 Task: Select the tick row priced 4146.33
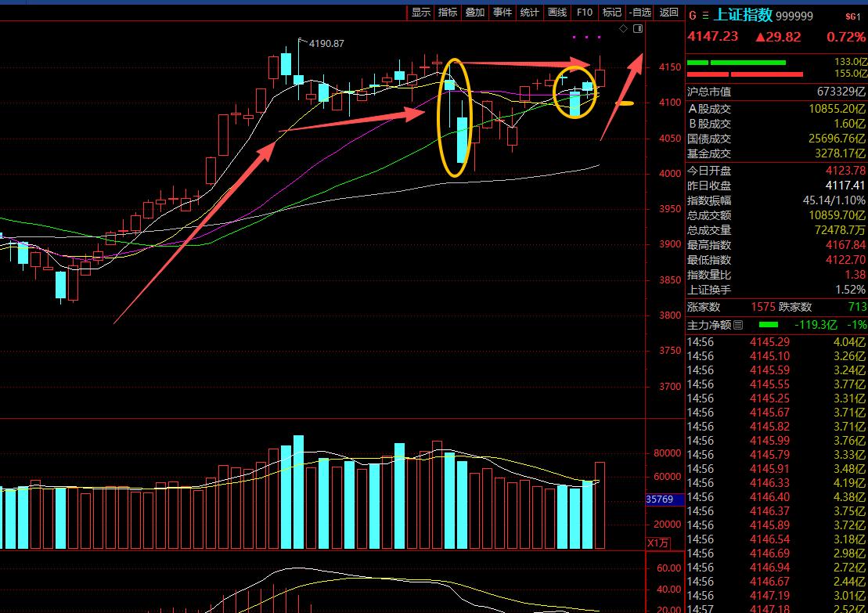click(x=776, y=483)
